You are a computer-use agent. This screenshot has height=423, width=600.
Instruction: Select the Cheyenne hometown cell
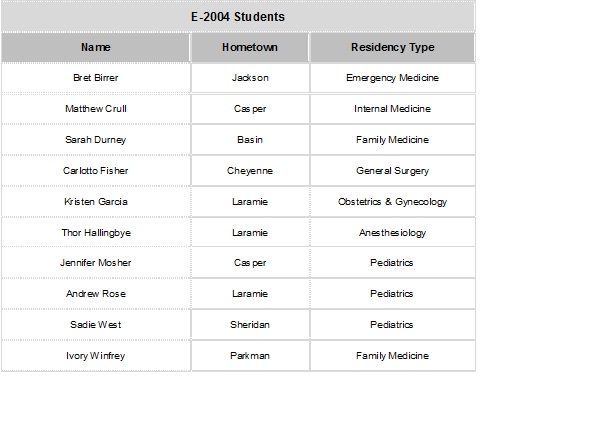coord(250,171)
